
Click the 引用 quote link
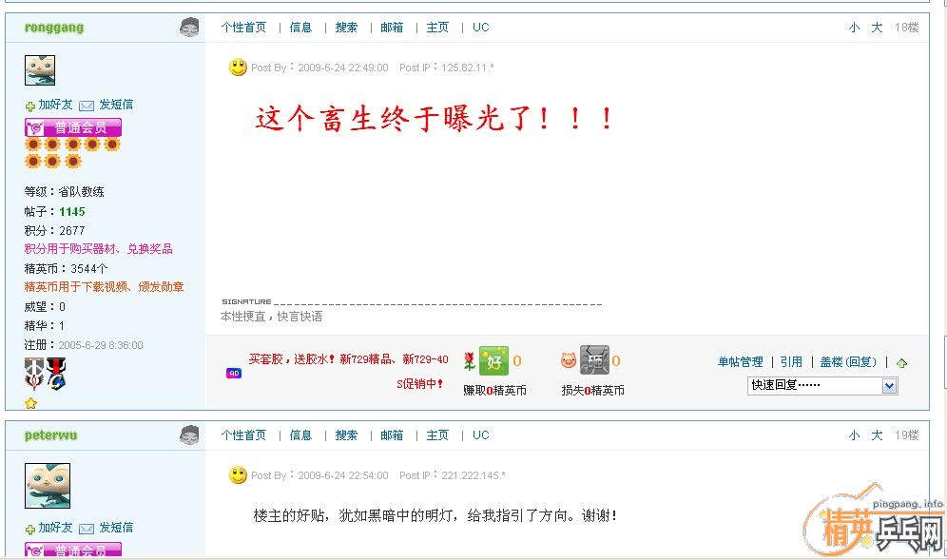(x=791, y=362)
